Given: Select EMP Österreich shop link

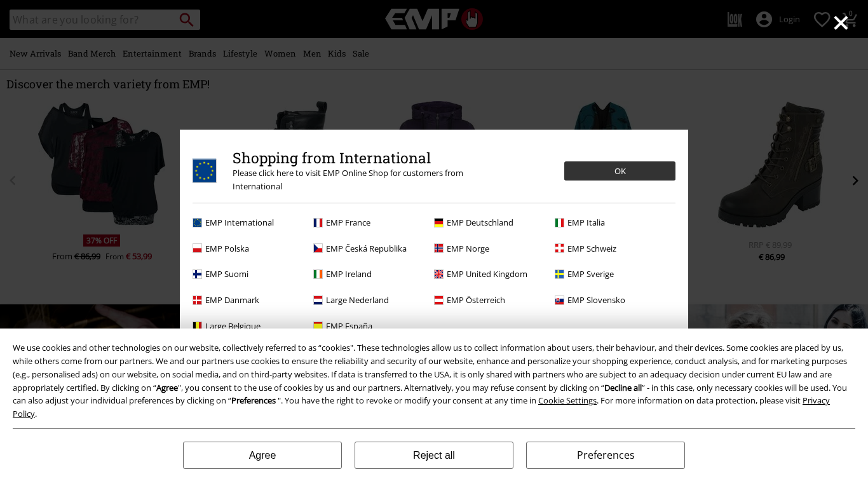Looking at the screenshot, I should click(x=476, y=300).
